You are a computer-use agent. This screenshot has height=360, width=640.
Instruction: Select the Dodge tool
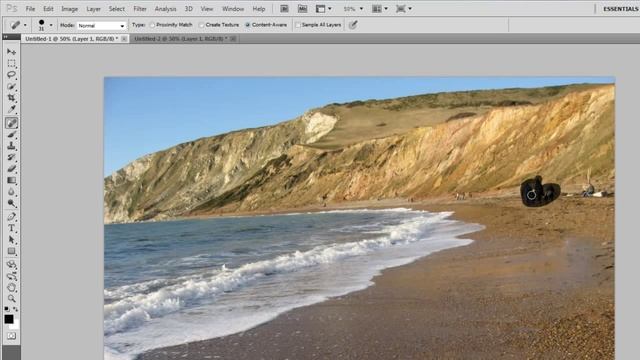(11, 203)
